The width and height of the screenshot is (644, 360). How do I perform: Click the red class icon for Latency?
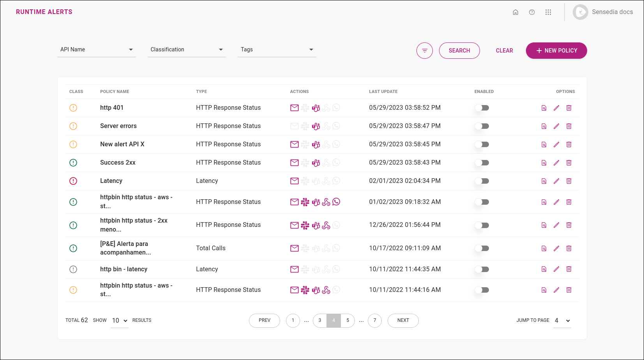click(73, 181)
